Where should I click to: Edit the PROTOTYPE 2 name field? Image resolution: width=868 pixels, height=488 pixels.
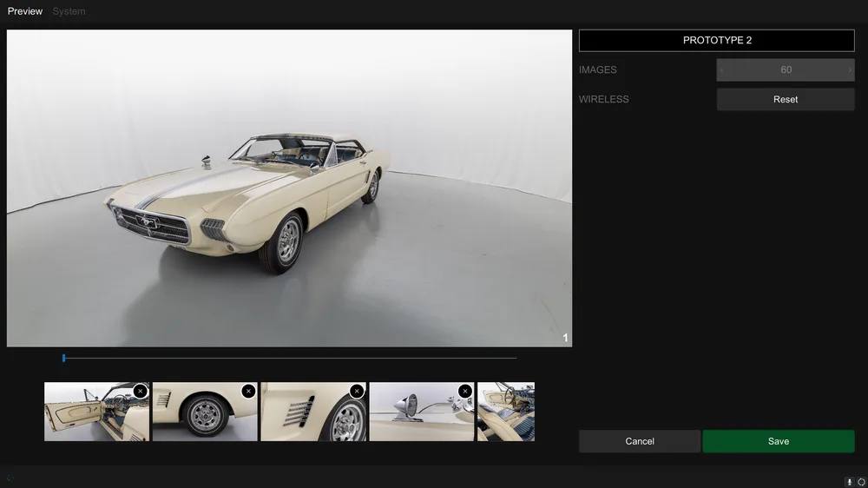[x=717, y=41]
